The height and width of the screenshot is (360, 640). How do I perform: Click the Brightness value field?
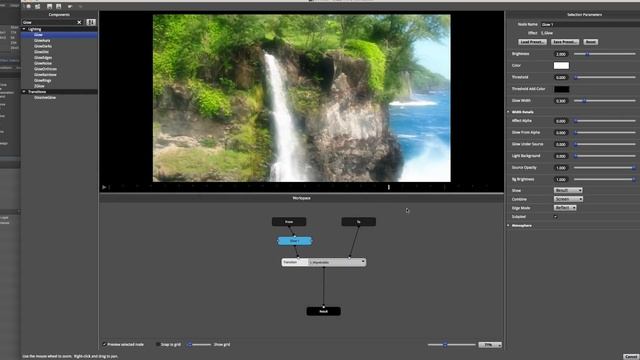(x=561, y=54)
